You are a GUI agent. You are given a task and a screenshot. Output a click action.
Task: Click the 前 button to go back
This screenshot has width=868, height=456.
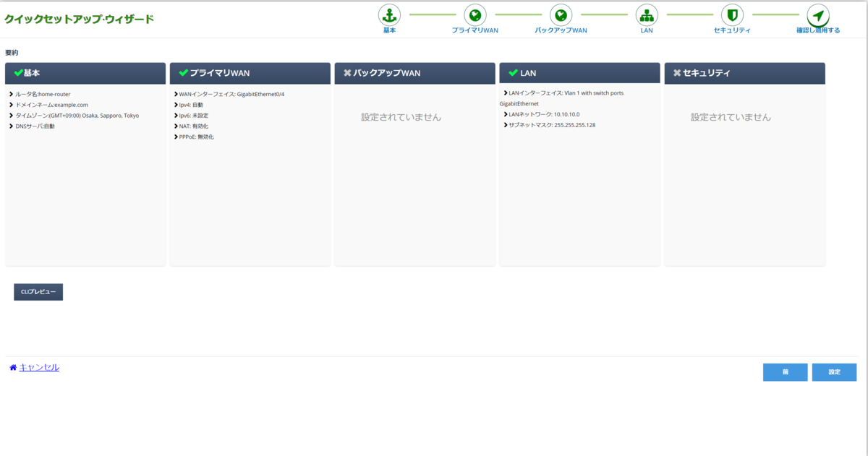click(785, 372)
